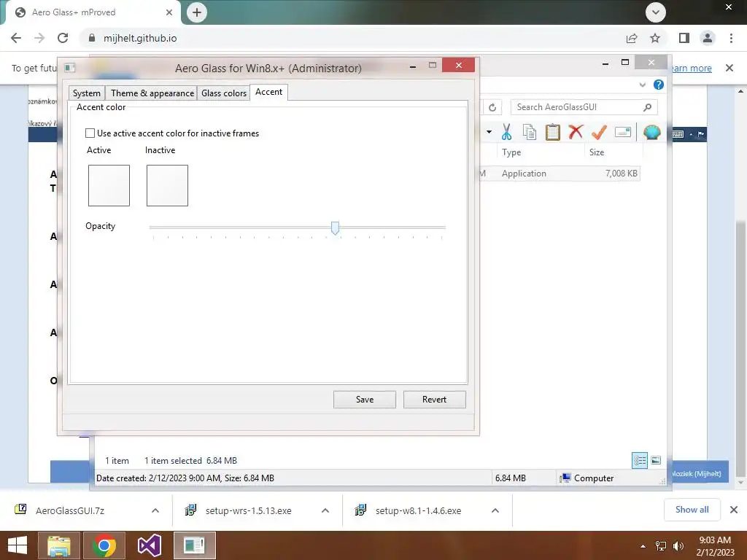Open a new Chrome tab
747x560 pixels.
tap(197, 12)
